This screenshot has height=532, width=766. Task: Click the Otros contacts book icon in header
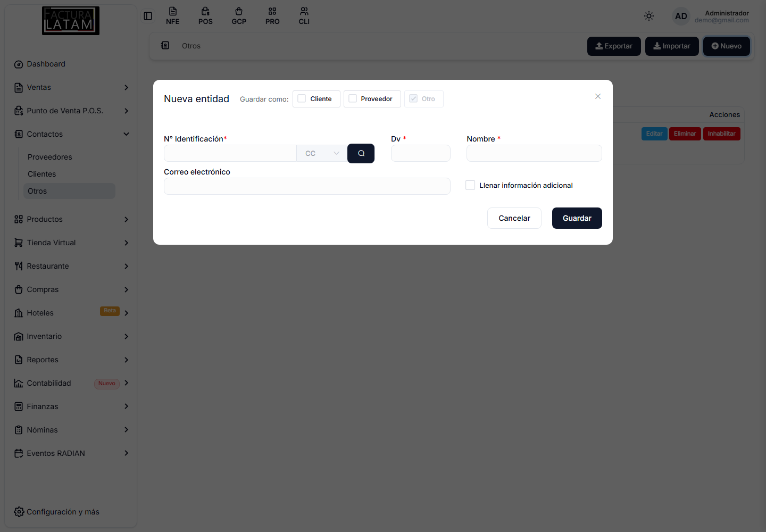pyautogui.click(x=165, y=46)
